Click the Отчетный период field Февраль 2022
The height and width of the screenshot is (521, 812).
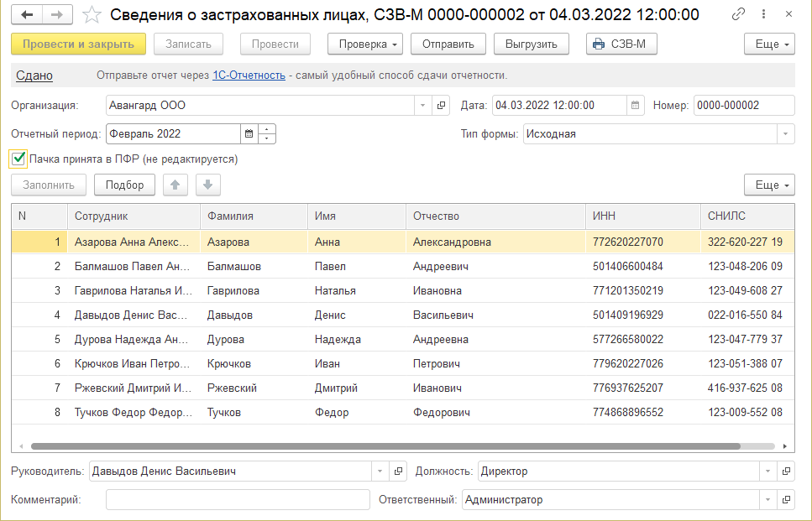tap(174, 134)
